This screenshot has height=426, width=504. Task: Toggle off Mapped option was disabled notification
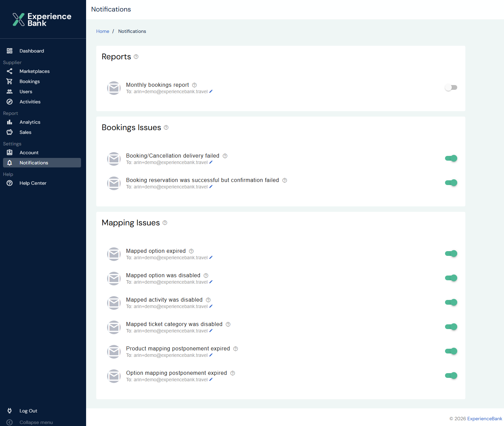451,278
